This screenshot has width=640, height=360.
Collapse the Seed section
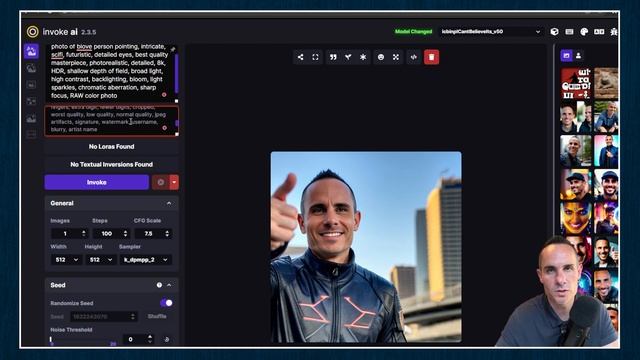click(169, 285)
